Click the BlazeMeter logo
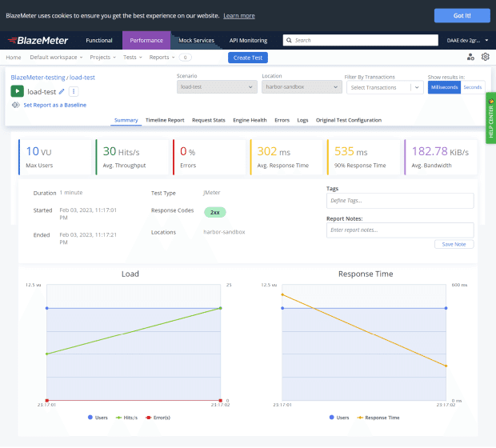 coord(38,41)
